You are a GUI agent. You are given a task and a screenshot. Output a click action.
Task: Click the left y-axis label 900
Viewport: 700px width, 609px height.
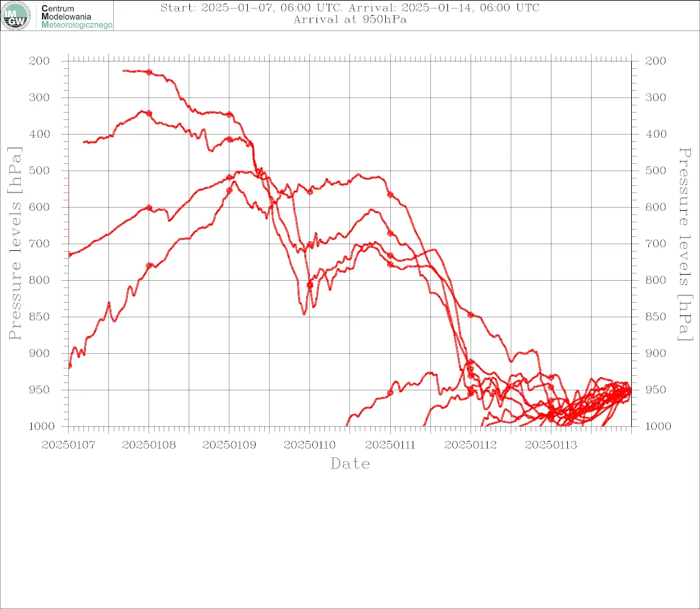(x=40, y=353)
